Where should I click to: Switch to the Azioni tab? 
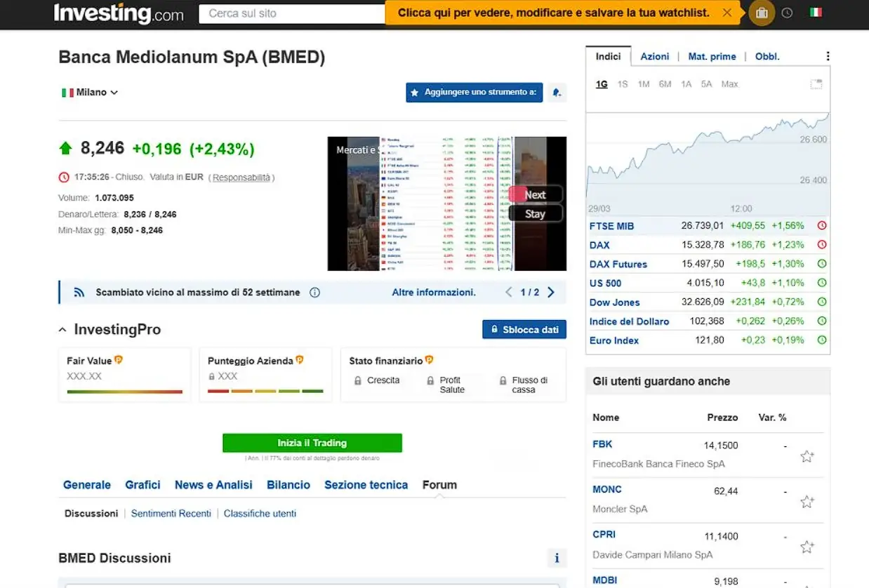pyautogui.click(x=655, y=56)
